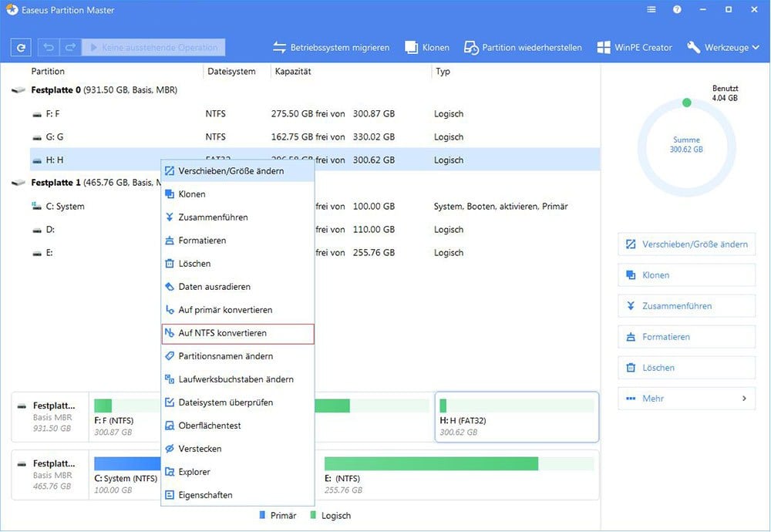
Task: Open Partition wiederherstellen tool
Action: point(523,48)
